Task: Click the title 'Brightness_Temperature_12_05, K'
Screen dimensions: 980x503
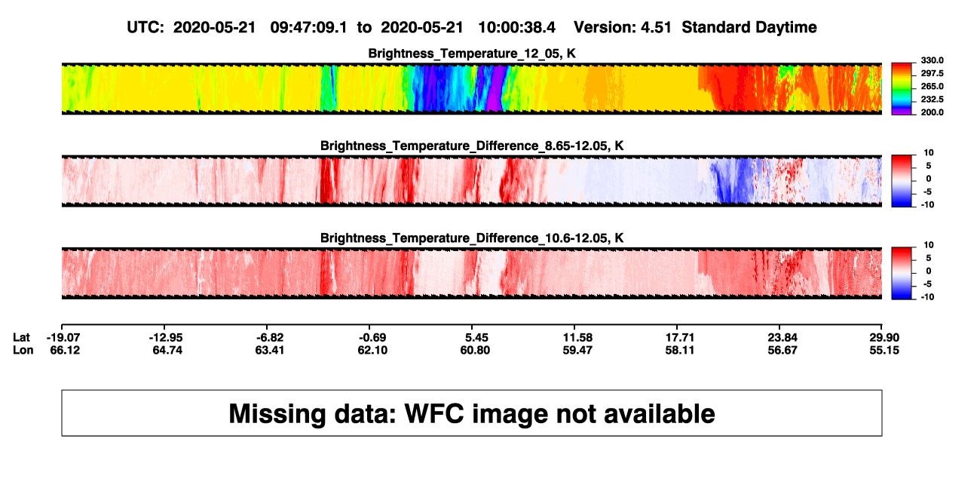Action: pyautogui.click(x=472, y=54)
